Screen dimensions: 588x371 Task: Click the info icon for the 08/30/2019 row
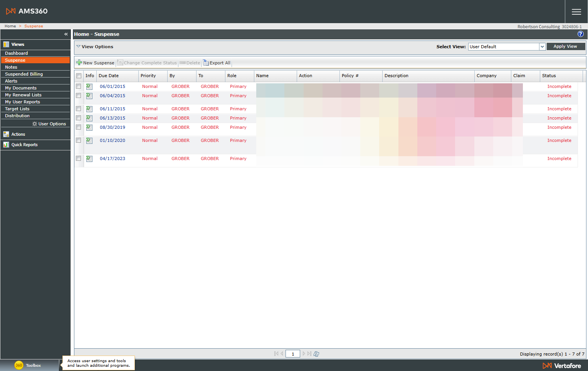pyautogui.click(x=89, y=128)
